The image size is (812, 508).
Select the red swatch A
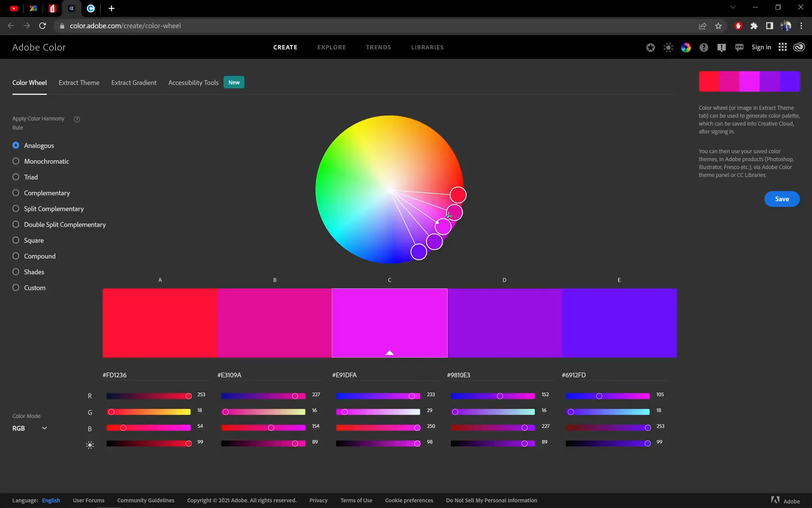(160, 323)
